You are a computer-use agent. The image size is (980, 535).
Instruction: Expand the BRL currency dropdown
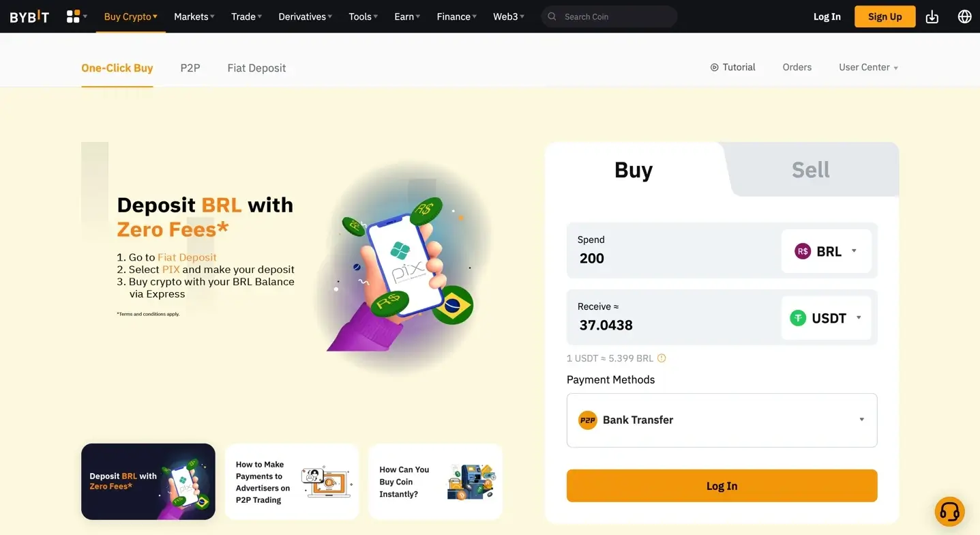point(826,252)
